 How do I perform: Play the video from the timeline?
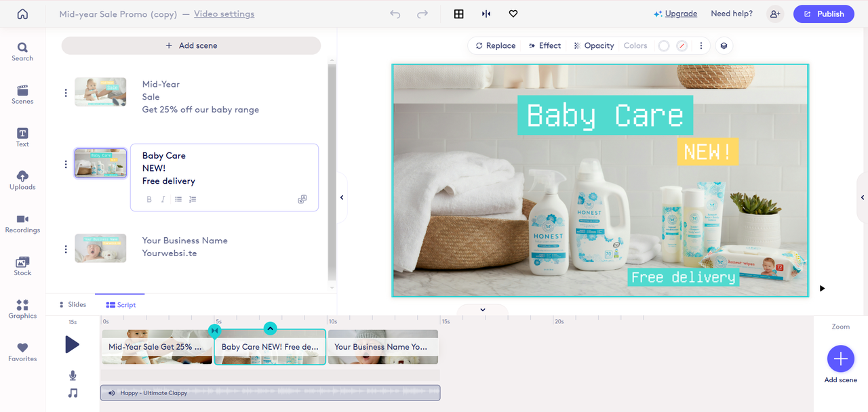point(72,345)
